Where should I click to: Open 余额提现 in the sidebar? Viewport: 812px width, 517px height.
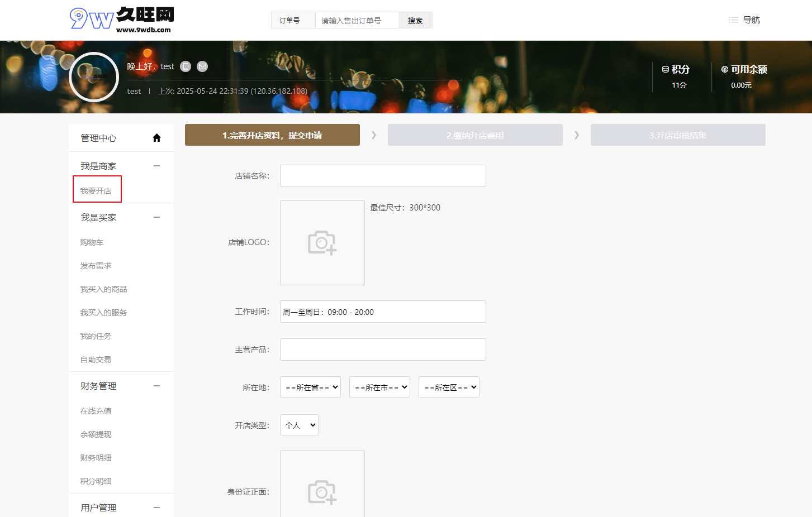tap(96, 434)
